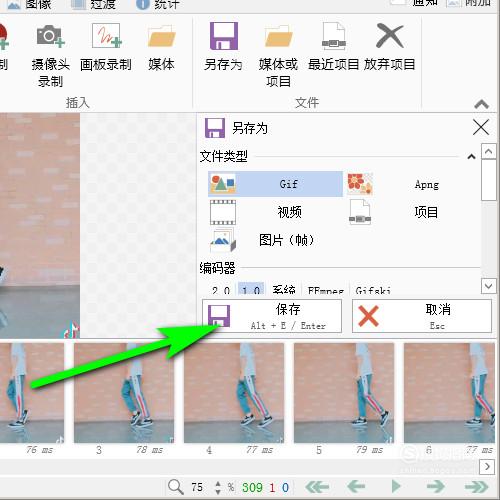This screenshot has width=500, height=500.
Task: Adjust zoom with the up-down stepper
Action: click(218, 487)
